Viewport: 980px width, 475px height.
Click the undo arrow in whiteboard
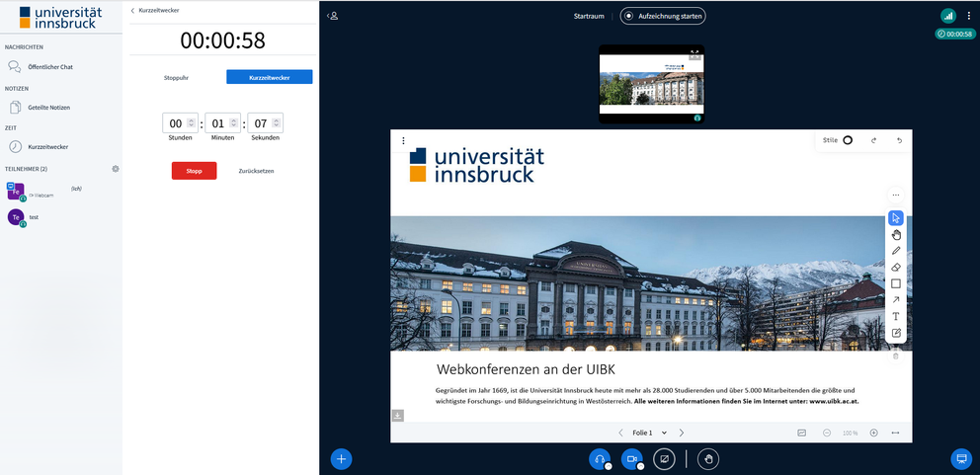pyautogui.click(x=899, y=140)
